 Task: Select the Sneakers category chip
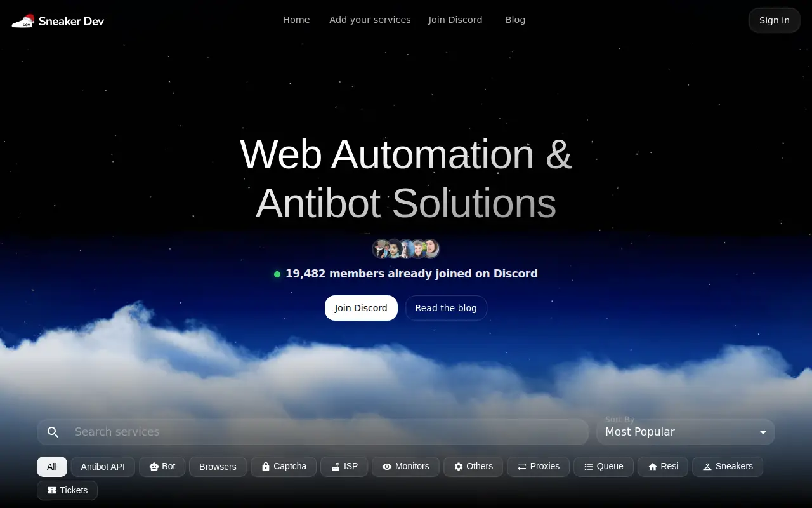pyautogui.click(x=728, y=466)
